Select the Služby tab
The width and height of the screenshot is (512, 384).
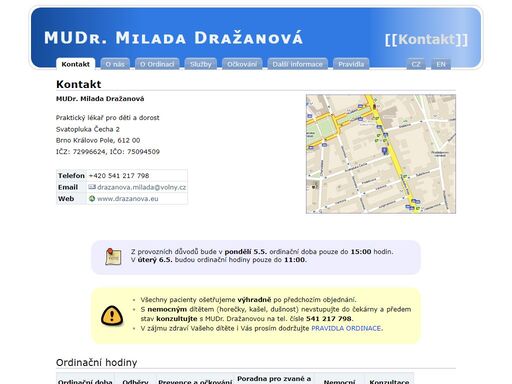click(201, 64)
